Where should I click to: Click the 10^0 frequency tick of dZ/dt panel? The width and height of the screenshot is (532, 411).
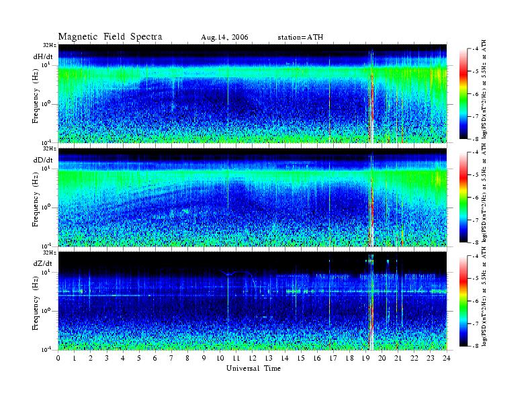pyautogui.click(x=46, y=310)
